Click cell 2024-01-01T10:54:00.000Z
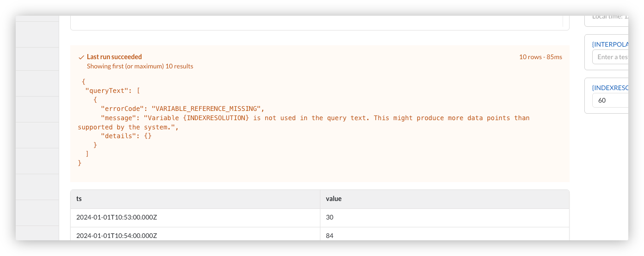Screen dimensions: 644x256 [x=195, y=235]
